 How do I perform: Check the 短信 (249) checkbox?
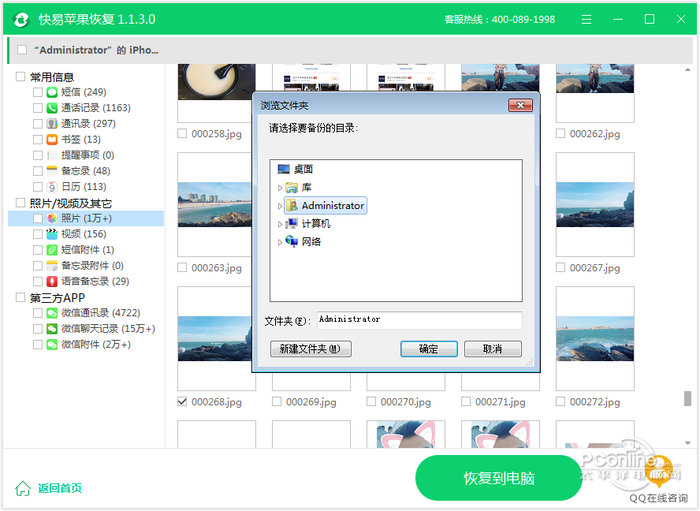[38, 92]
